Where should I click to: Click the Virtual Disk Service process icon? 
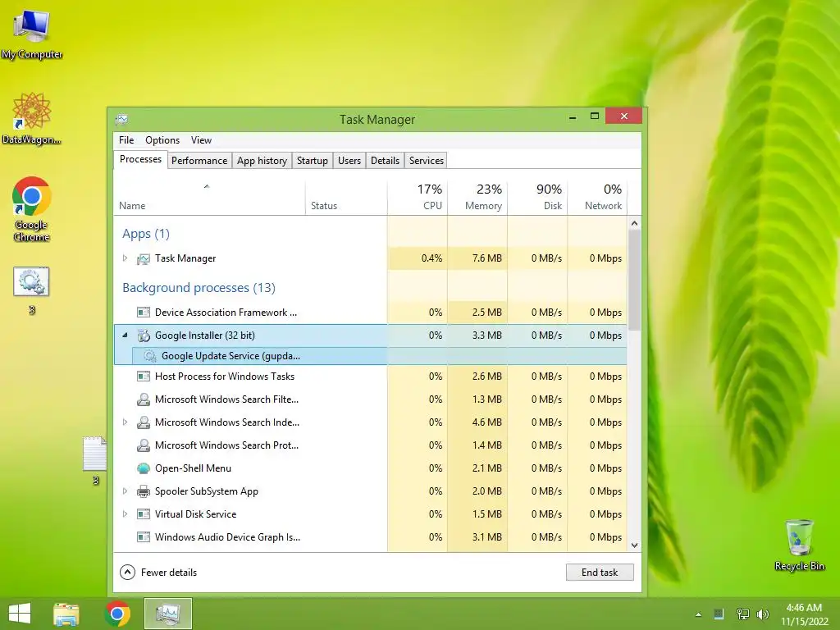click(x=143, y=514)
